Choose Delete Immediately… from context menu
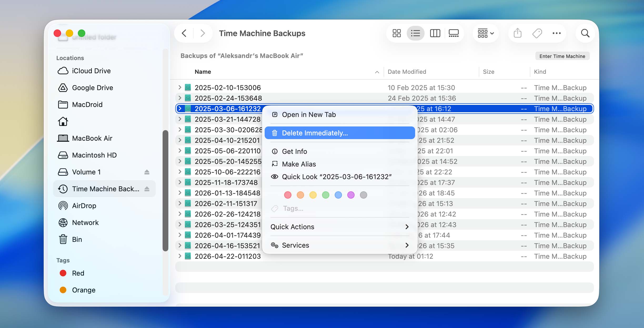The image size is (644, 328). point(340,133)
